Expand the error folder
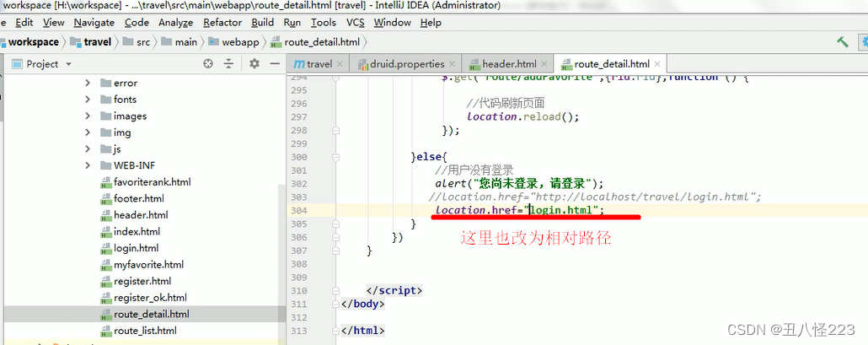Viewport: 868px width, 345px height. click(88, 83)
